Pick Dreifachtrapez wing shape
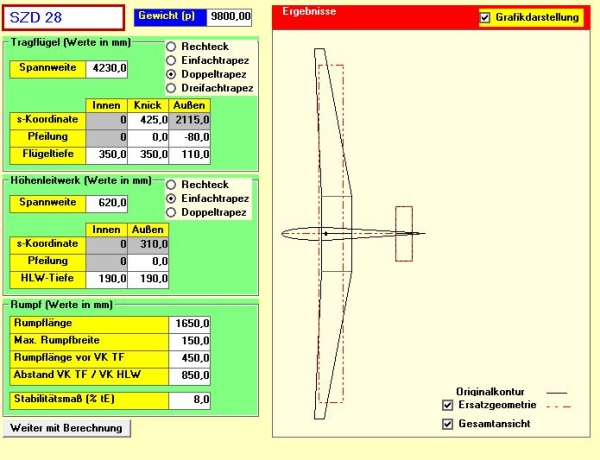600x460 pixels. click(171, 88)
